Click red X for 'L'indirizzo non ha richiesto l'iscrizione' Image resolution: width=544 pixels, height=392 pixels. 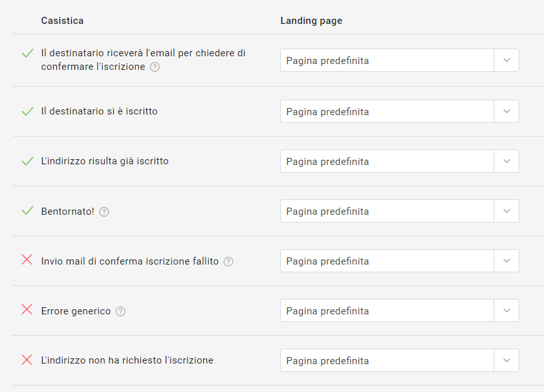click(27, 360)
